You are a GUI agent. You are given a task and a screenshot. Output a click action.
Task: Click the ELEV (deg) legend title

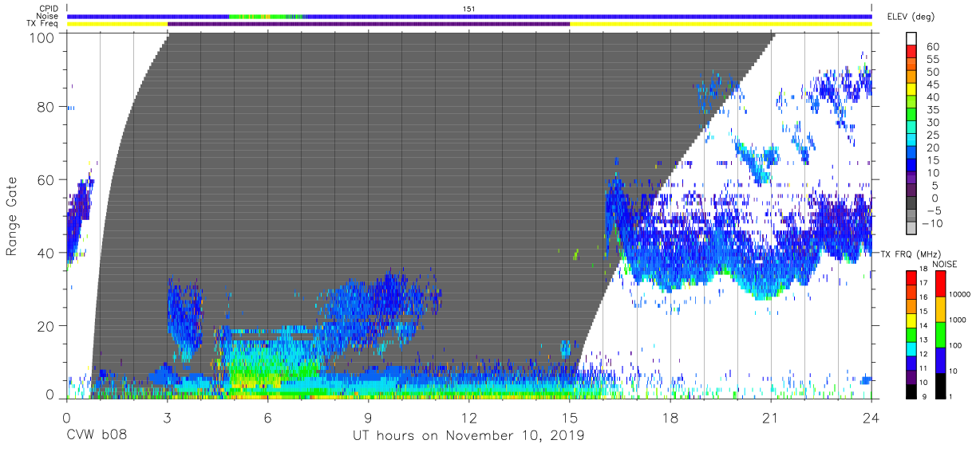click(911, 17)
